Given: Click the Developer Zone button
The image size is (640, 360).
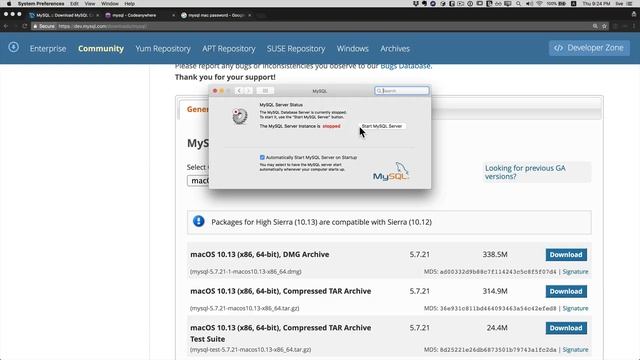Looking at the screenshot, I should point(589,48).
